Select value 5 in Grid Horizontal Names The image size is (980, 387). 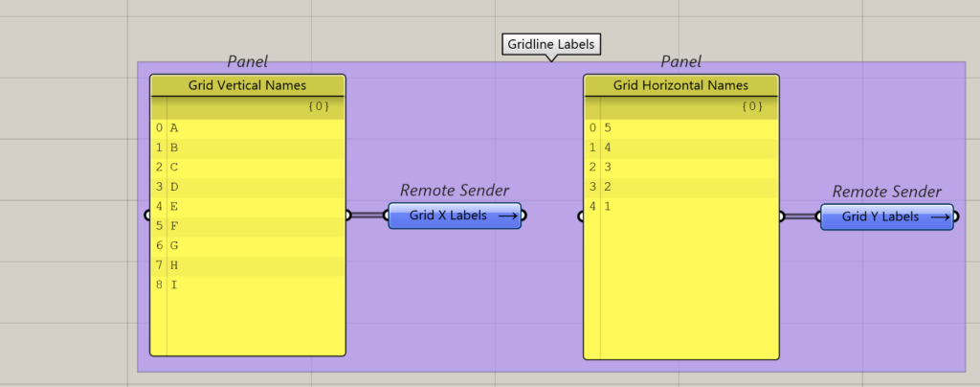[607, 127]
